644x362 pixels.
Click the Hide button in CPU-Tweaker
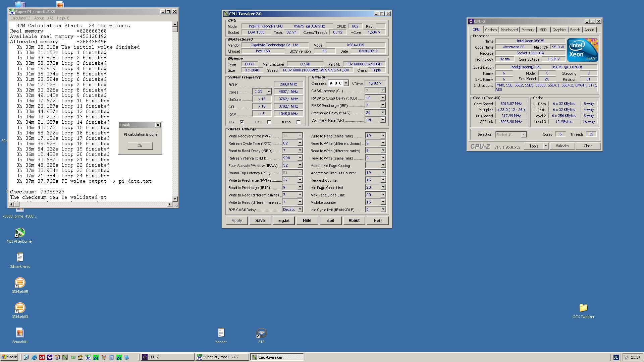click(x=307, y=221)
